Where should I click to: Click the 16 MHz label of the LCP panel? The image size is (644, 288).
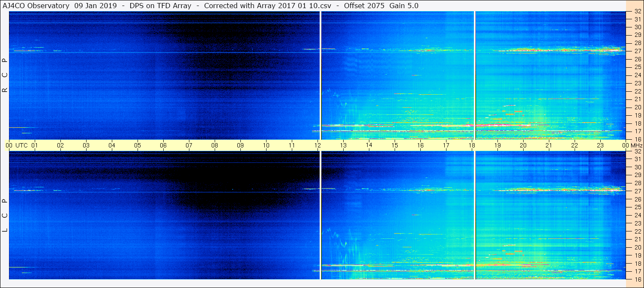pyautogui.click(x=637, y=279)
